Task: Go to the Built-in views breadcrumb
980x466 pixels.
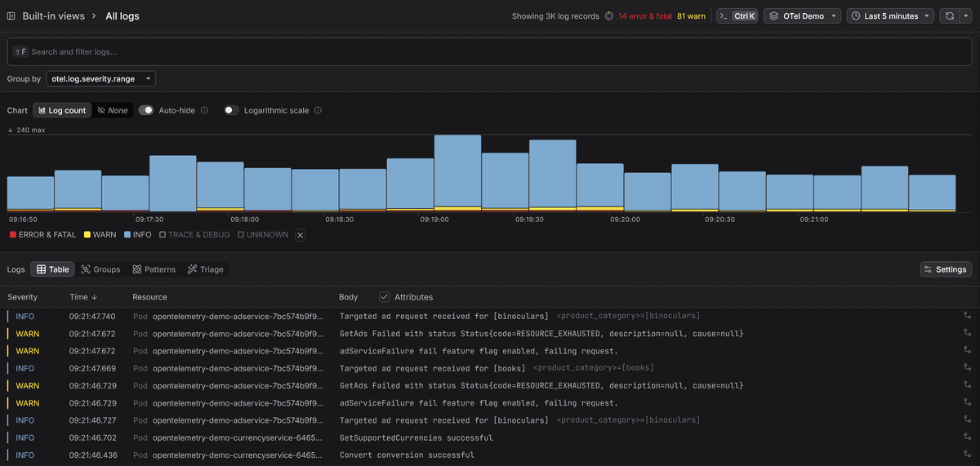Action: pyautogui.click(x=53, y=16)
